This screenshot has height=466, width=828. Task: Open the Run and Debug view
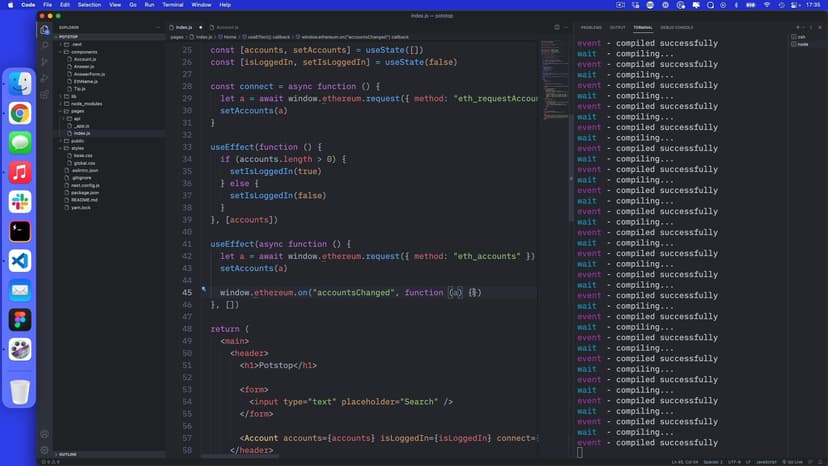pyautogui.click(x=45, y=77)
